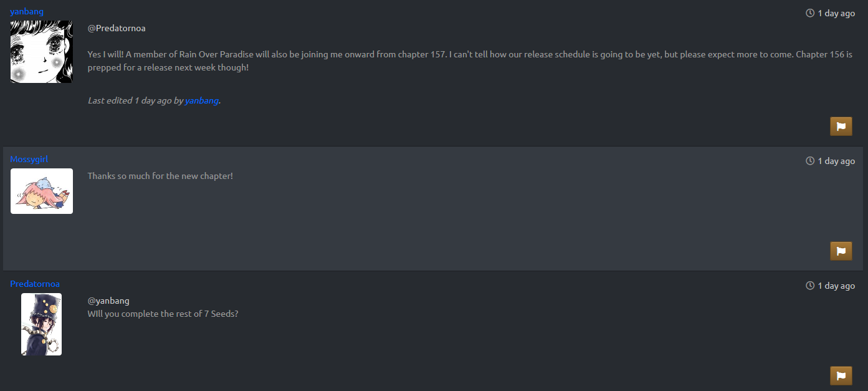
Task: Click "1 day ago" timestamp on Mossygirl's comment
Action: pyautogui.click(x=836, y=161)
